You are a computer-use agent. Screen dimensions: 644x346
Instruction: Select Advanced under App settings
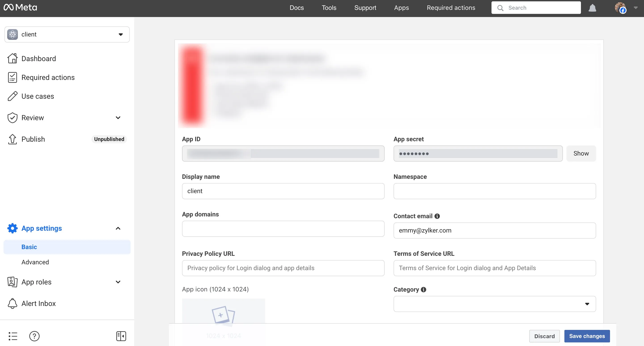(35, 262)
